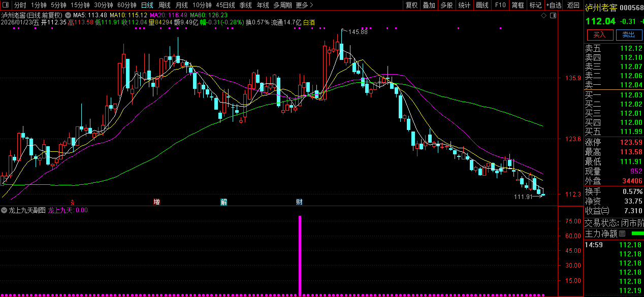The width and height of the screenshot is (644, 297).
Task: Click the 交易状态 trading status row
Action: point(614,223)
